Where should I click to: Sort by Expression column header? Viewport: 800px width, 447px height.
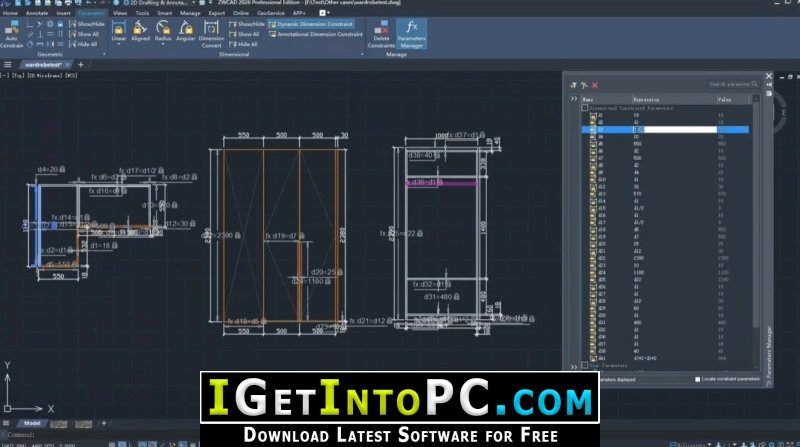[x=674, y=100]
